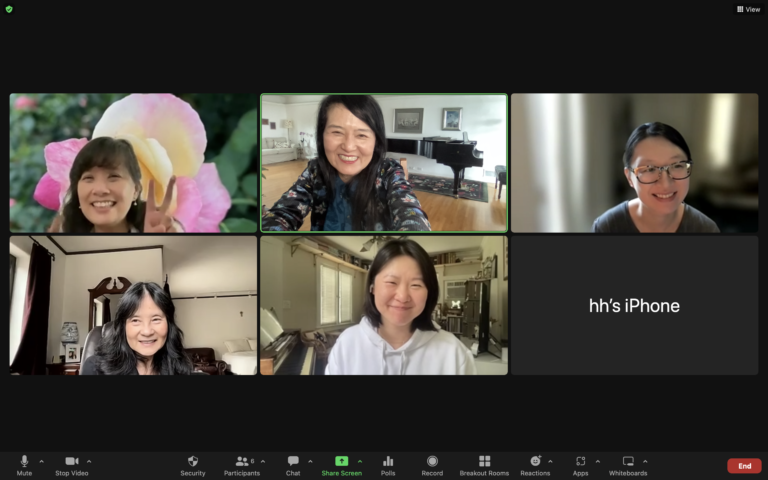Viewport: 768px width, 480px height.
Task: Expand the arrow next to Share Screen
Action: 360,461
